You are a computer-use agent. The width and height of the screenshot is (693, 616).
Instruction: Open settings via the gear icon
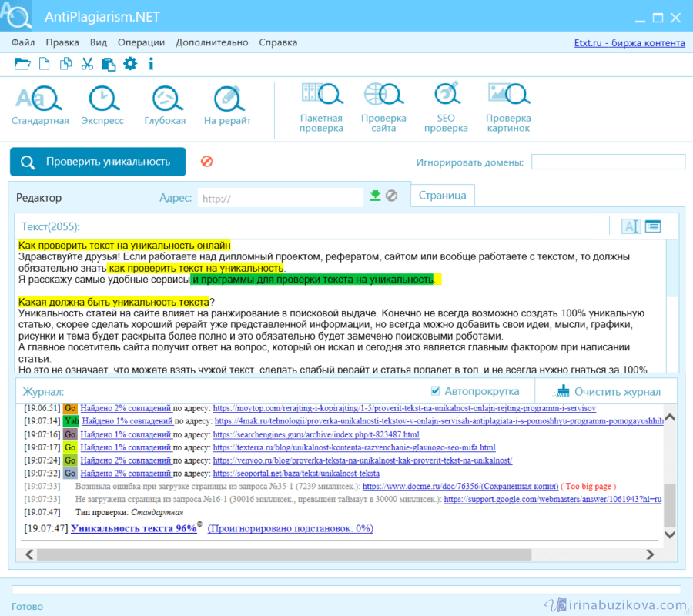point(130,64)
